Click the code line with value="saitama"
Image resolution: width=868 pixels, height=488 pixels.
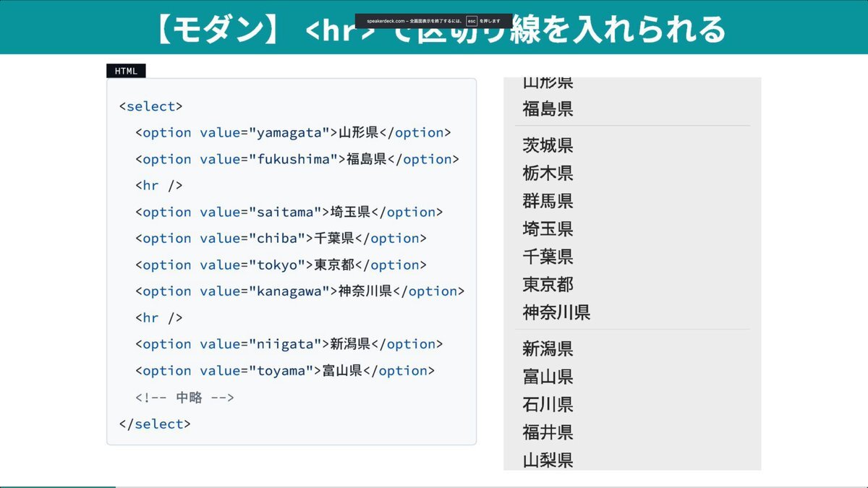[x=289, y=212]
